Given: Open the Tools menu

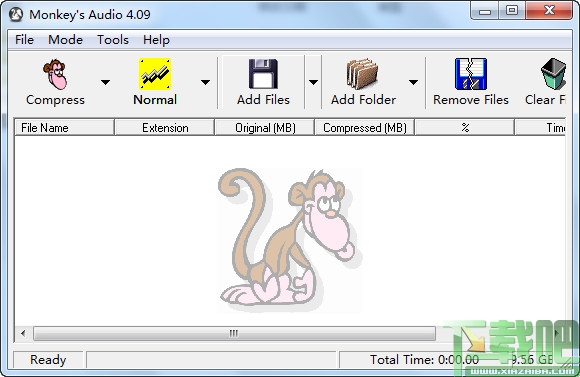Looking at the screenshot, I should coord(113,40).
